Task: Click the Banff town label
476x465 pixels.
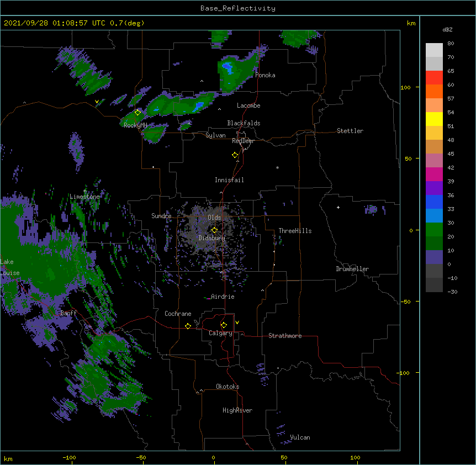Action: [x=68, y=313]
